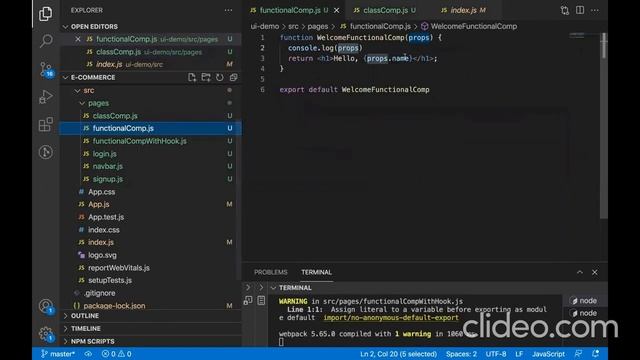Click the Explorer more actions ellipsis
This screenshot has height=360, width=640.
click(228, 10)
